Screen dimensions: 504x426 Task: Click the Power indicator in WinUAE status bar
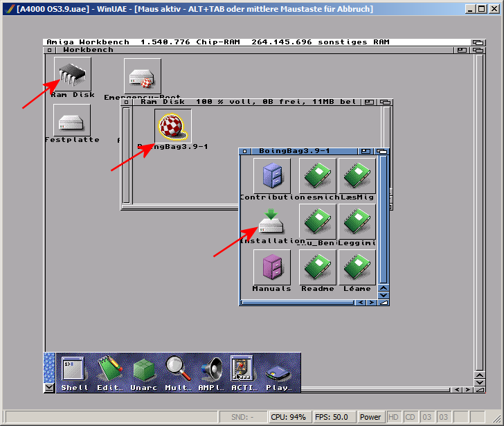coord(370,417)
